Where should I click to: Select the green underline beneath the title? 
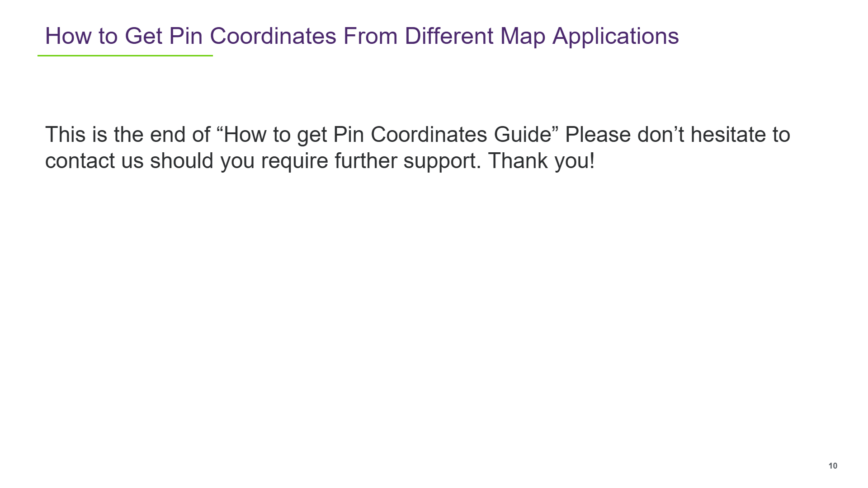click(125, 56)
